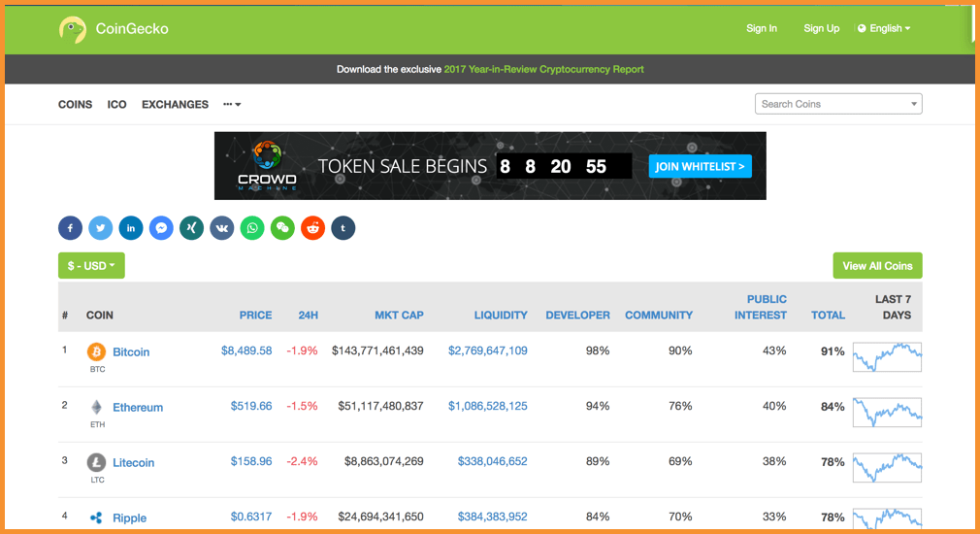Viewport: 980px width, 534px height.
Task: Click Bitcoin price $8,489.58
Action: [x=246, y=350]
